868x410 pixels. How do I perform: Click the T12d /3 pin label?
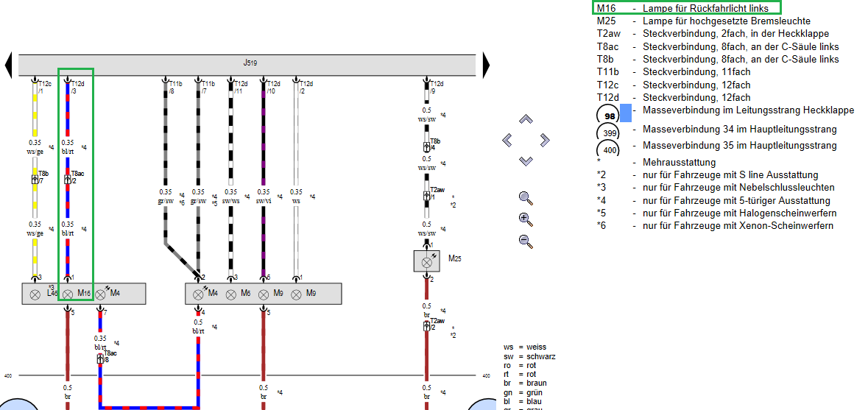(77, 87)
